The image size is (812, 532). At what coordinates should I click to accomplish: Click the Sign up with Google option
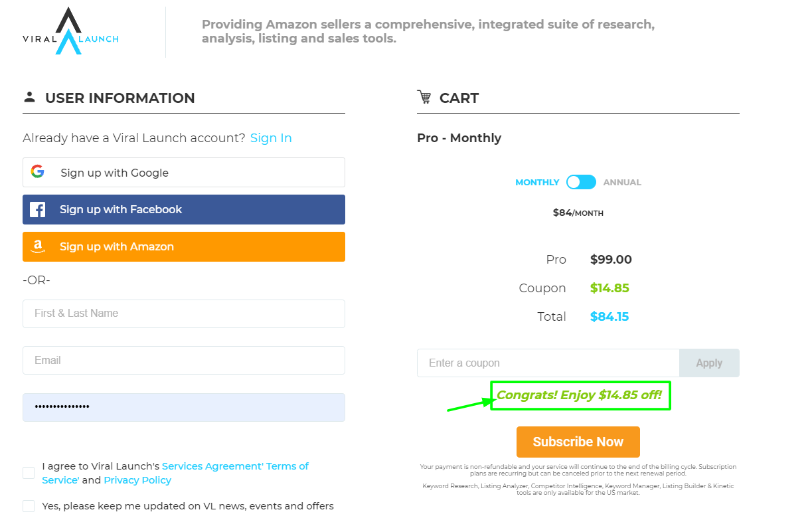click(183, 172)
